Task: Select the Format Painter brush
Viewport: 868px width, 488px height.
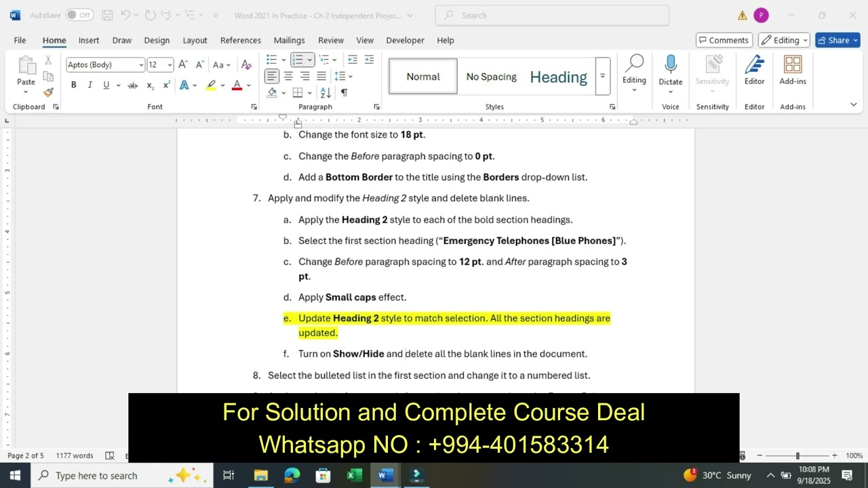Action: point(48,91)
